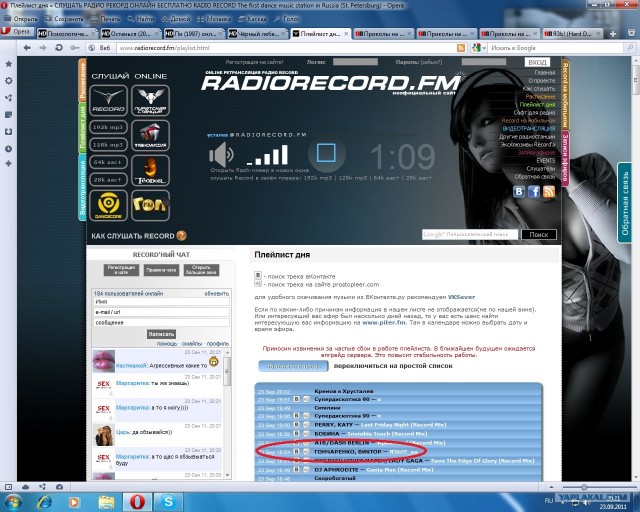The image size is (640, 512).
Task: Open the Обратная связь side tab
Action: [624, 203]
